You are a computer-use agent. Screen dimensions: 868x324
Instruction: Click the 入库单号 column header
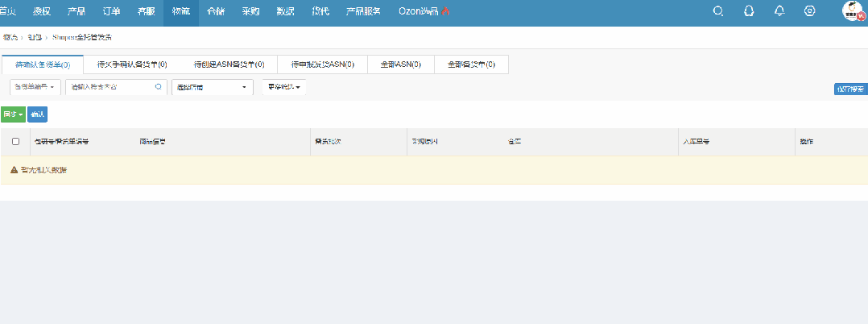click(696, 142)
